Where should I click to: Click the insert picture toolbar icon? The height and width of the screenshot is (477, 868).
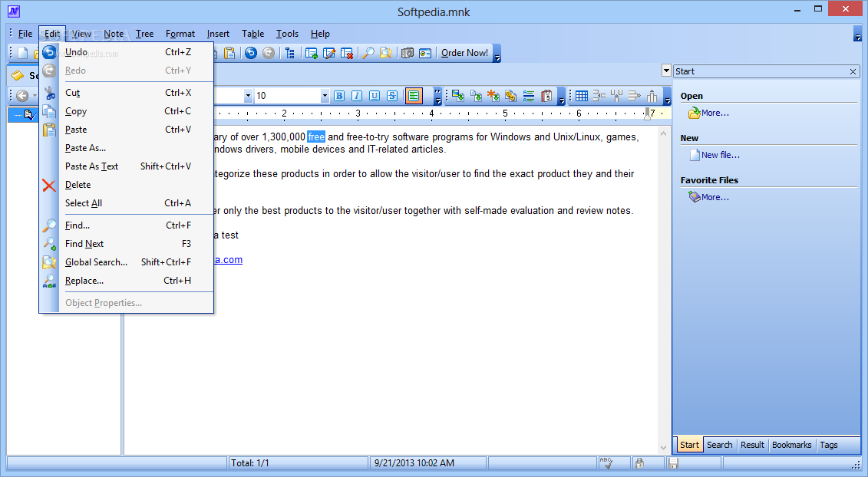click(x=458, y=96)
